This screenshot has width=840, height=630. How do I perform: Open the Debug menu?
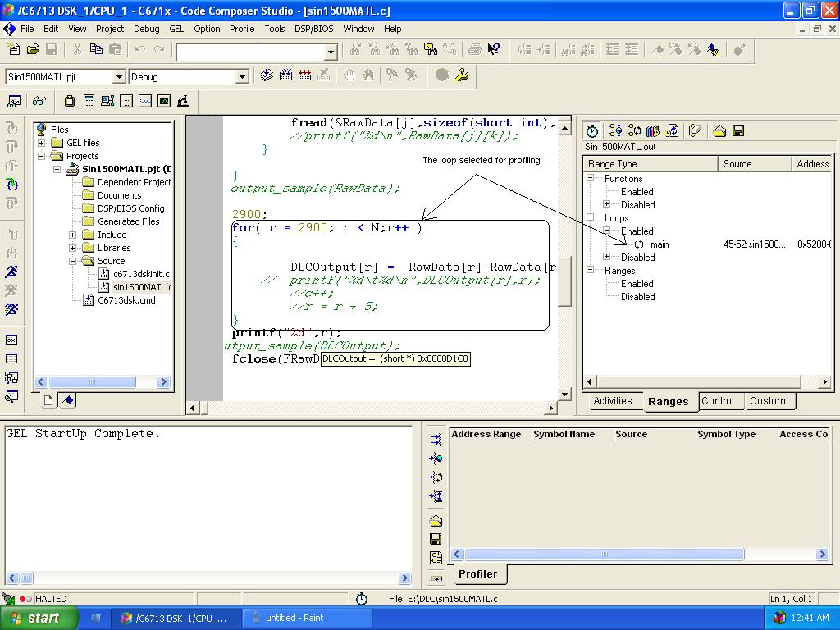(146, 29)
